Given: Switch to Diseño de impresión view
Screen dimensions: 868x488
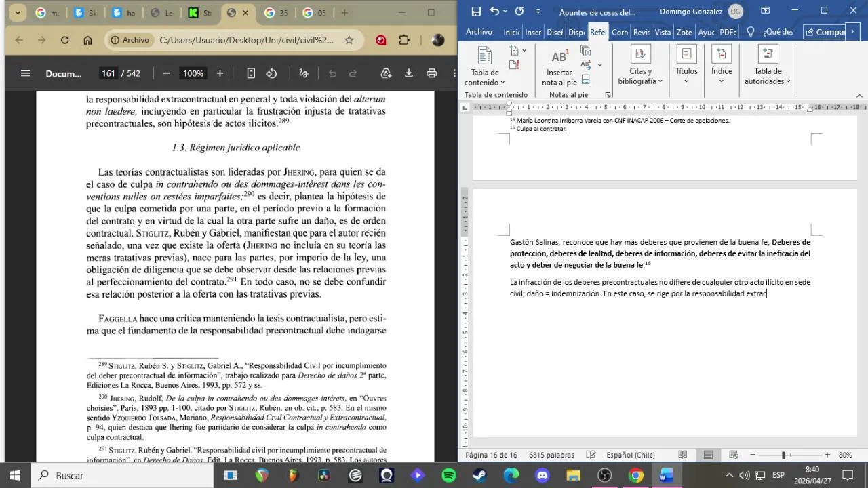Looking at the screenshot, I should 708,455.
